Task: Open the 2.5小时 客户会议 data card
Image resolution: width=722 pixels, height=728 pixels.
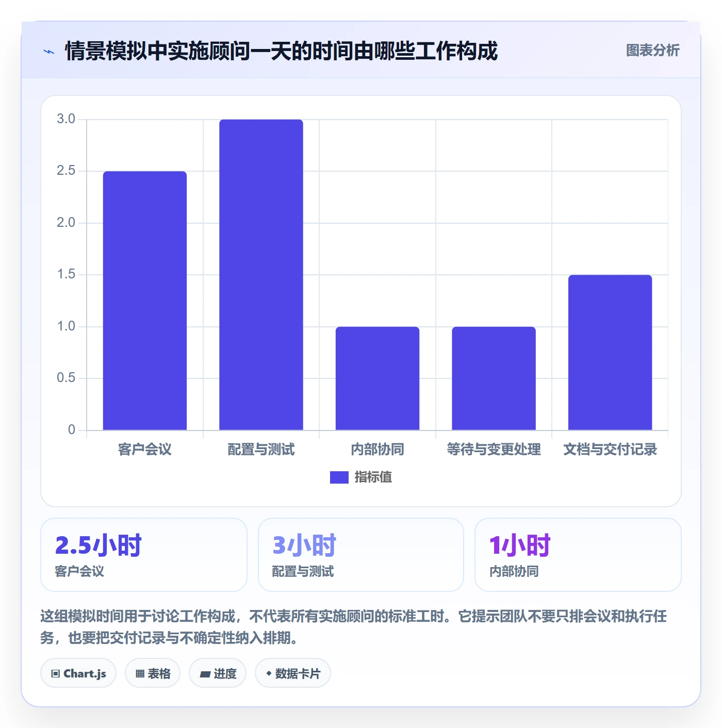Action: click(x=144, y=555)
